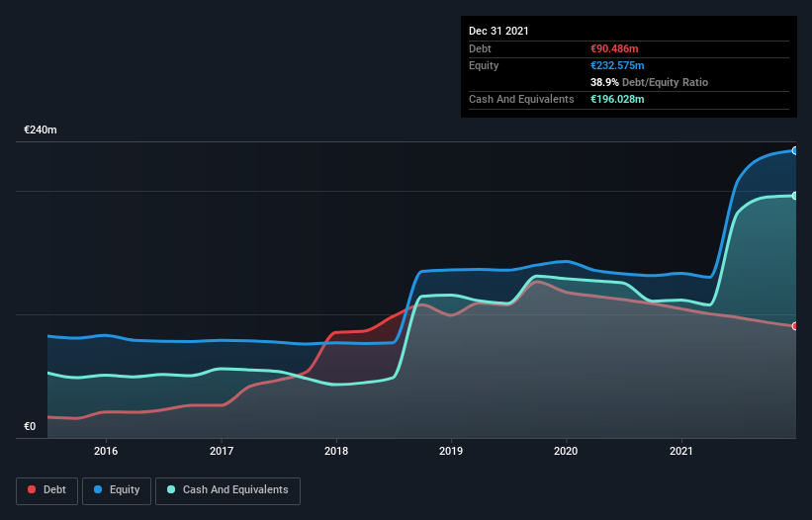The width and height of the screenshot is (812, 520).
Task: Toggle the Cash And Equivalents legend button
Action: (x=227, y=490)
